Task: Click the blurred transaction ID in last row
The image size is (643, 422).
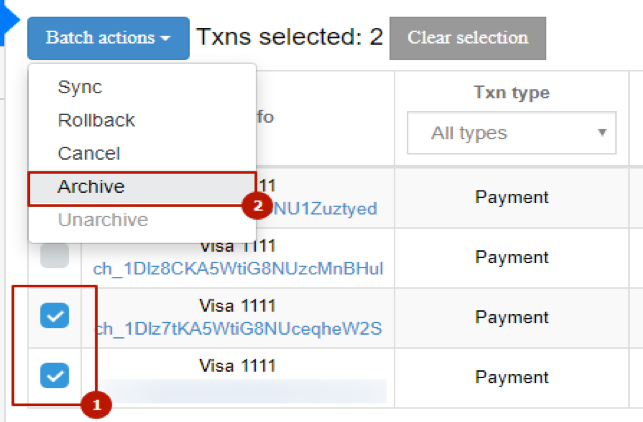Action: tap(242, 391)
